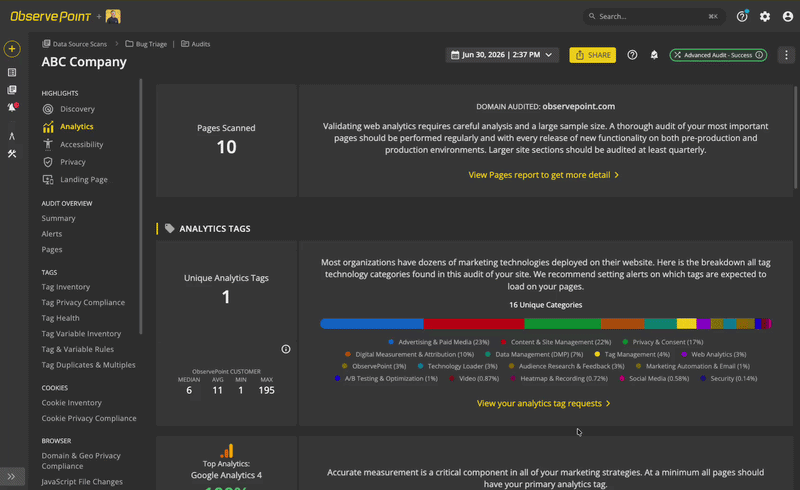Open the Bug Triage folder breadcrumb
The height and width of the screenshot is (490, 800).
[146, 44]
